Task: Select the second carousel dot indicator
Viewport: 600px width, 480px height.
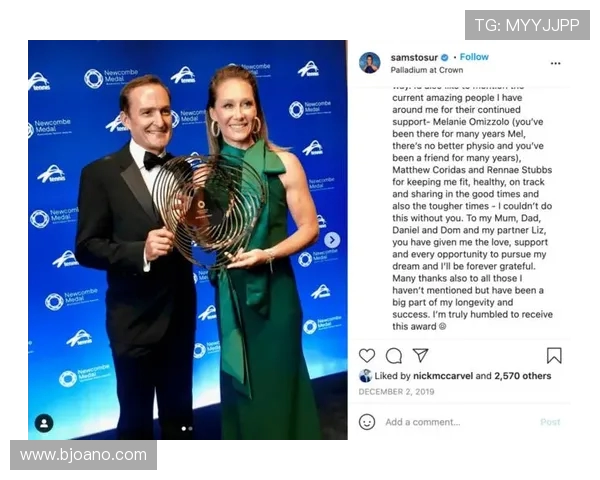Action: 191,428
